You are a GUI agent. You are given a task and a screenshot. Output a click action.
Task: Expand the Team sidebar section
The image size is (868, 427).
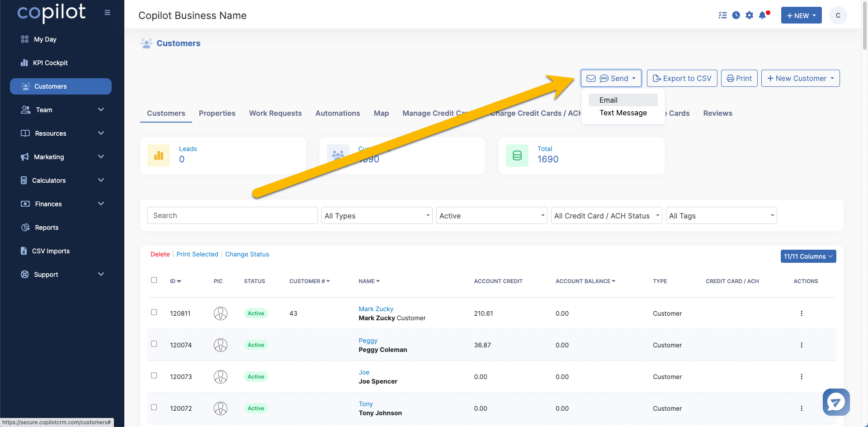61,110
